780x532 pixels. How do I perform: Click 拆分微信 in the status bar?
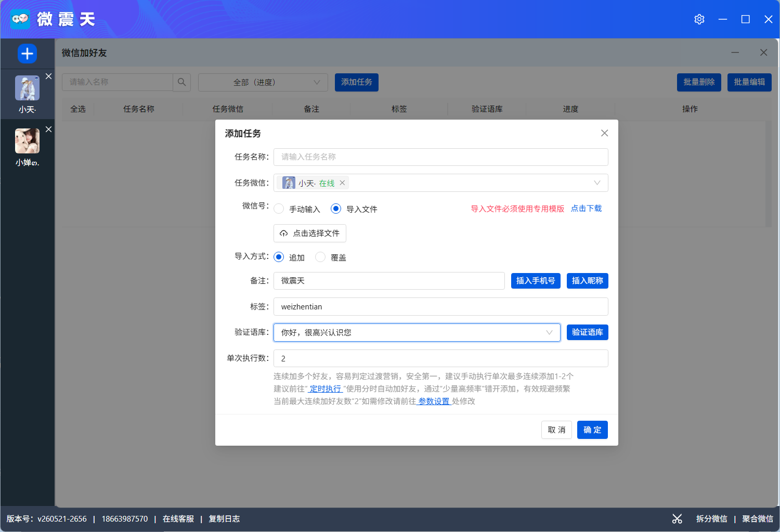(712, 518)
